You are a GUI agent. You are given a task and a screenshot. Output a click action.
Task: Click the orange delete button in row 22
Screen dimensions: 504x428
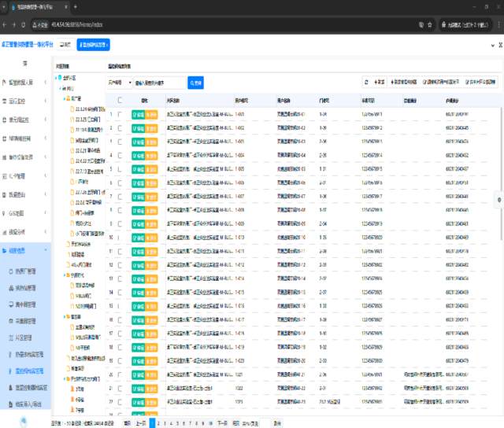click(x=151, y=402)
